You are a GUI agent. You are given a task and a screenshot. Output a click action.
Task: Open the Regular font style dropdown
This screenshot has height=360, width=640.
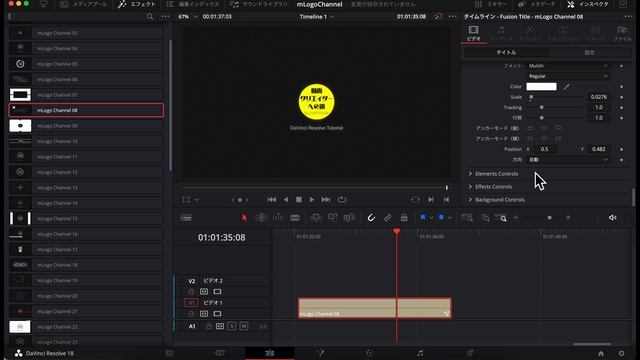[568, 76]
